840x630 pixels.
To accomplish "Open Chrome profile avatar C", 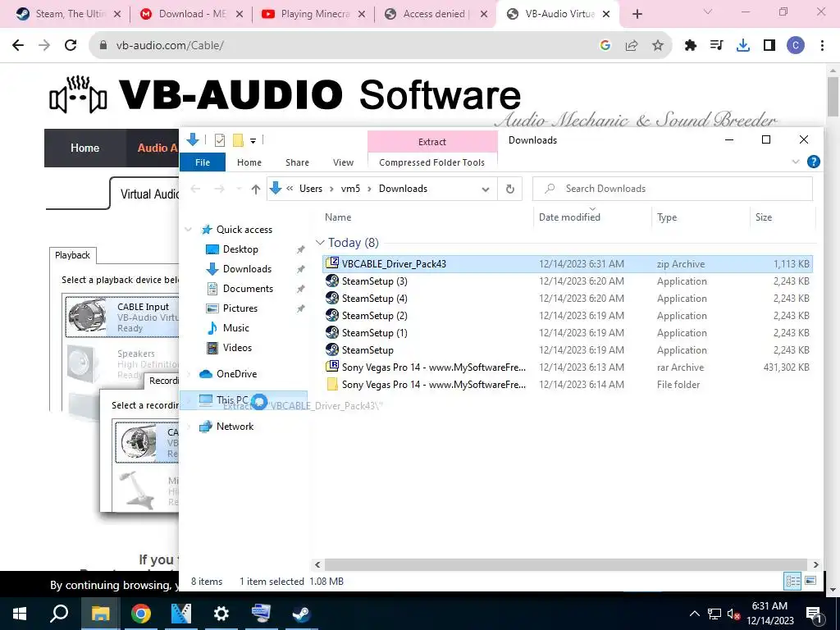I will [x=796, y=46].
